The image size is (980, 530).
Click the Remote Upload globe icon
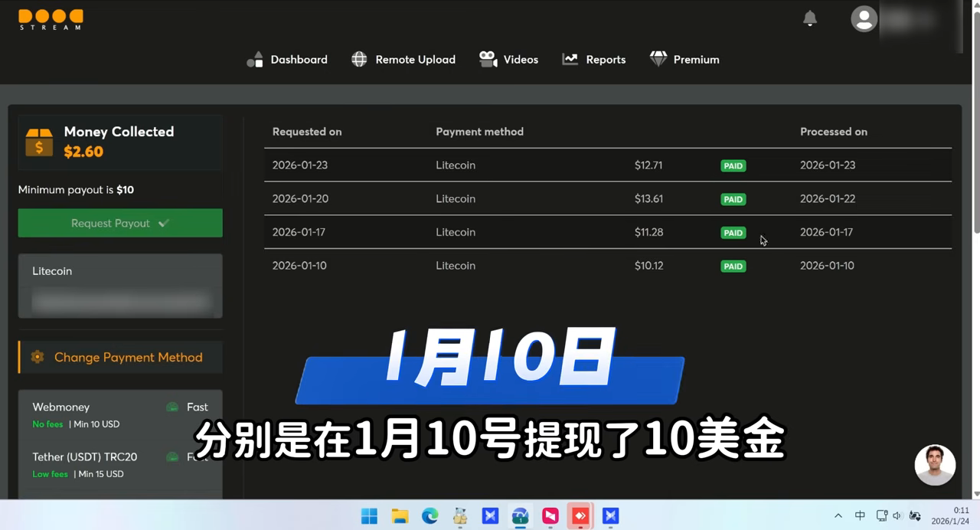pos(359,60)
